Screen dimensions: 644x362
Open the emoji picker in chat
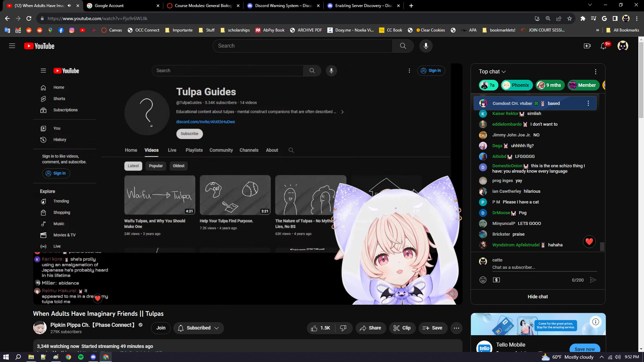click(x=483, y=280)
